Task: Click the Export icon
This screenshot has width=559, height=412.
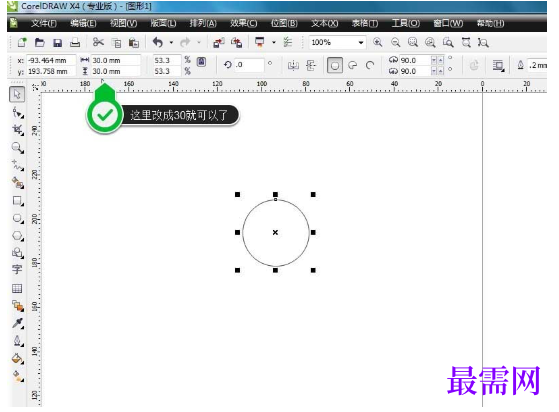Action: (236, 43)
